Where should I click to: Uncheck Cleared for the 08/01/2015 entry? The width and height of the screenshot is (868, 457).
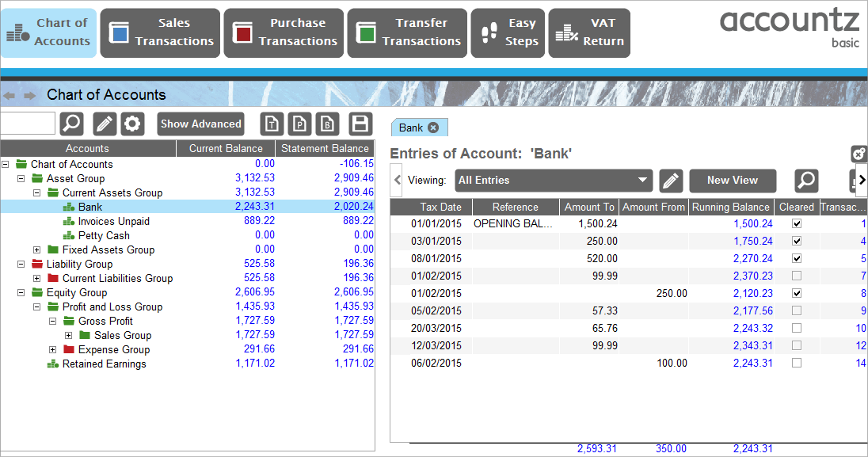coord(797,258)
